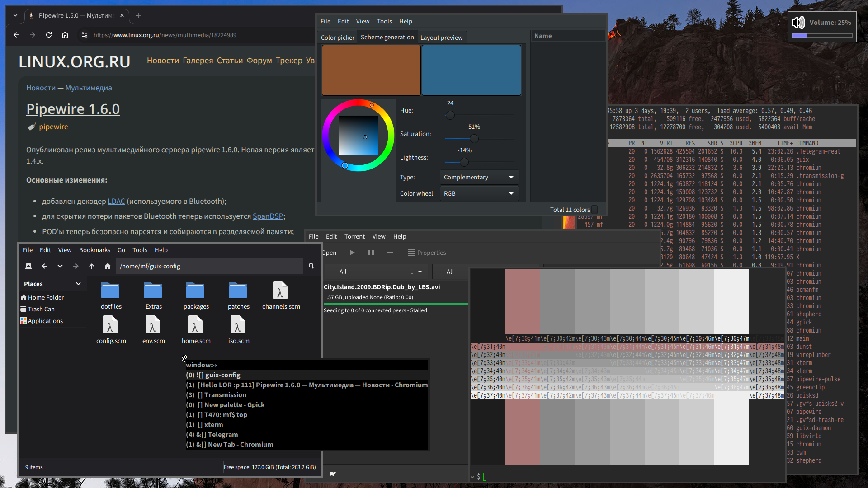Pause the selected torrent

coord(371,253)
